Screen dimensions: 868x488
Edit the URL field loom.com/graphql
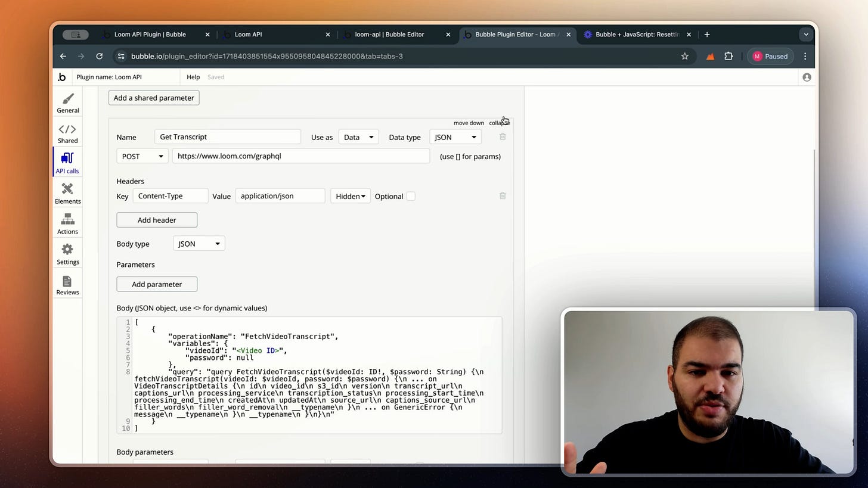point(301,156)
